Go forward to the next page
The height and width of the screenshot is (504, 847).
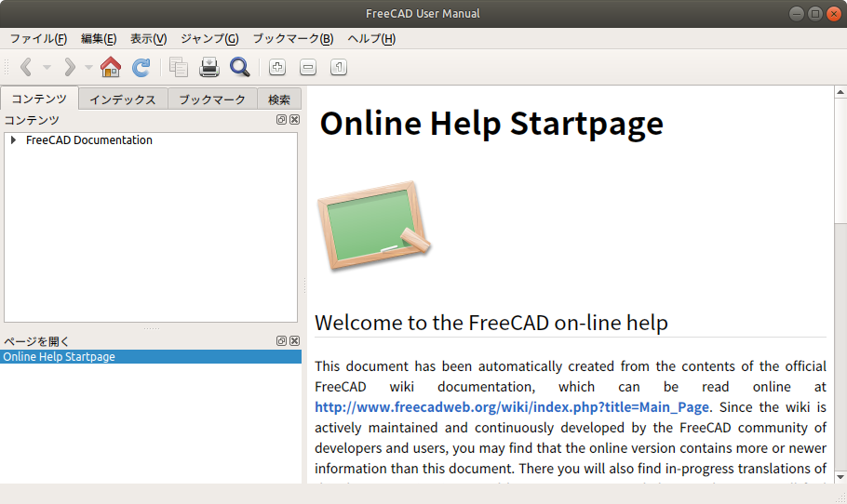pos(69,68)
